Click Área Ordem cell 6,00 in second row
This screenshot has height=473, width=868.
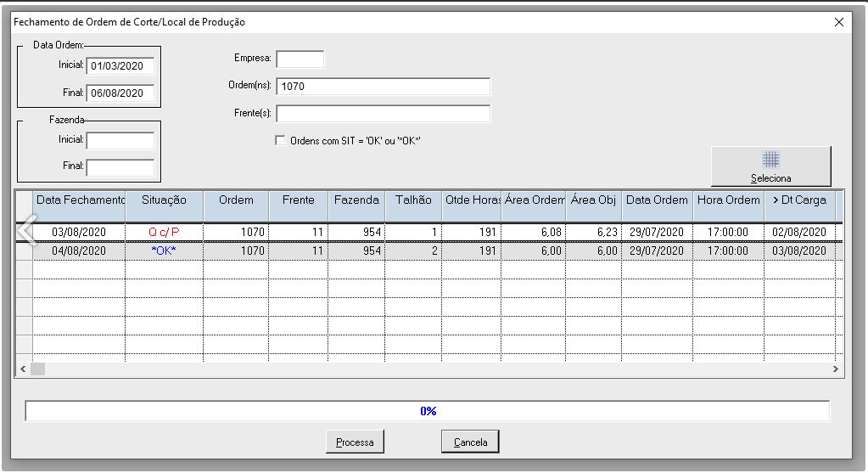pyautogui.click(x=534, y=251)
